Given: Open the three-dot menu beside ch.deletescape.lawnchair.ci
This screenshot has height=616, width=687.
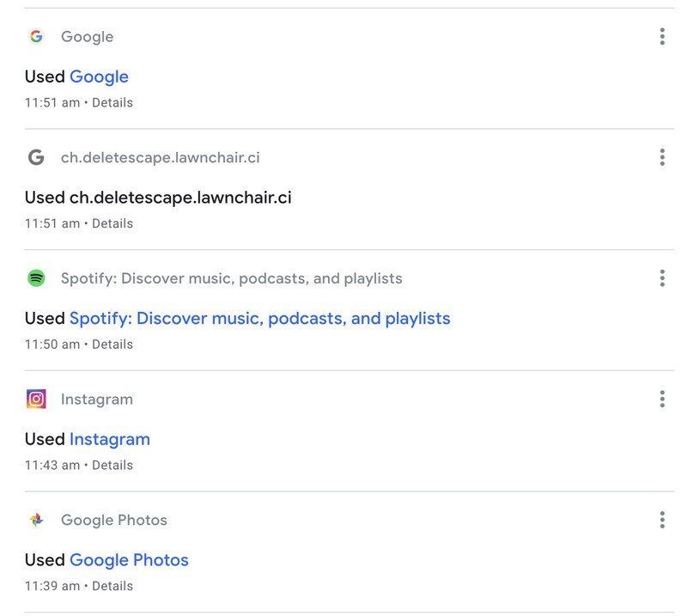Looking at the screenshot, I should 662,157.
